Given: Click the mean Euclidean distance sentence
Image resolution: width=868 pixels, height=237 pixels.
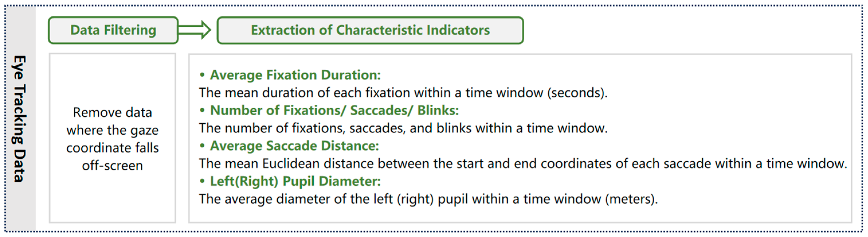Looking at the screenshot, I should click(523, 164).
